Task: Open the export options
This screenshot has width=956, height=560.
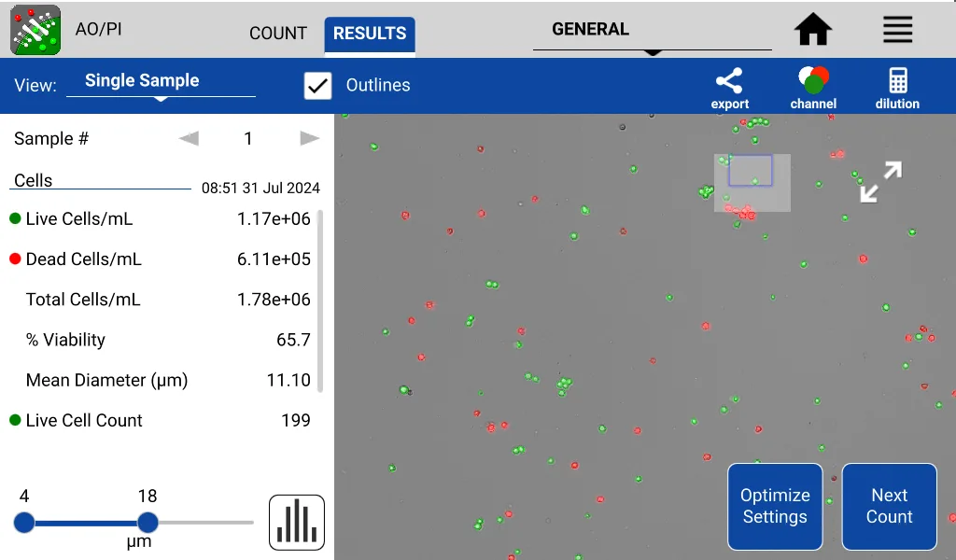Action: coord(729,85)
